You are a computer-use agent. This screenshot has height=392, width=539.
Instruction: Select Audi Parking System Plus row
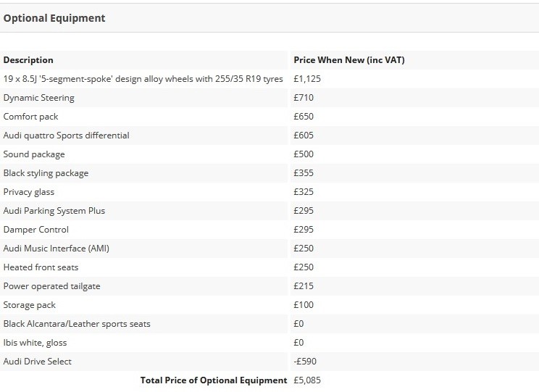pyautogui.click(x=269, y=211)
